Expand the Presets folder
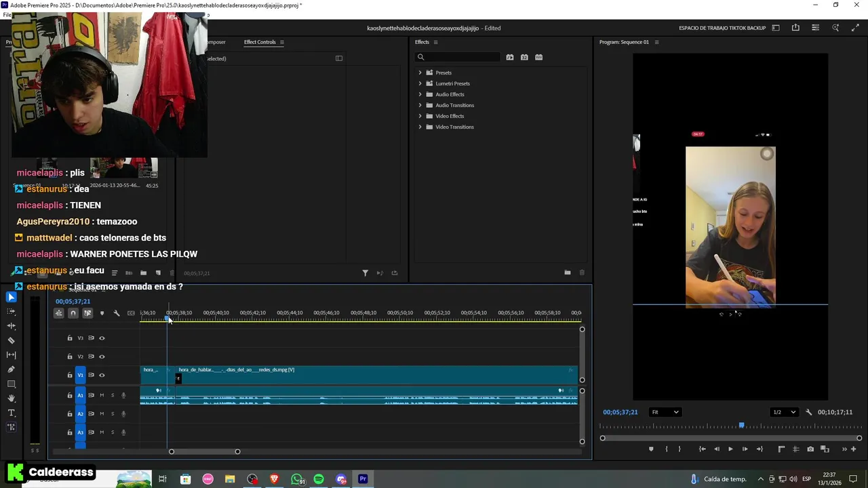 [x=420, y=73]
